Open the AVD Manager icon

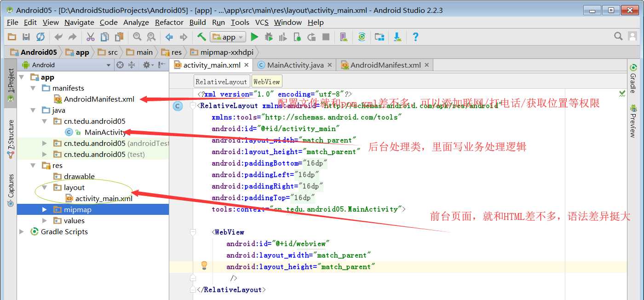344,37
